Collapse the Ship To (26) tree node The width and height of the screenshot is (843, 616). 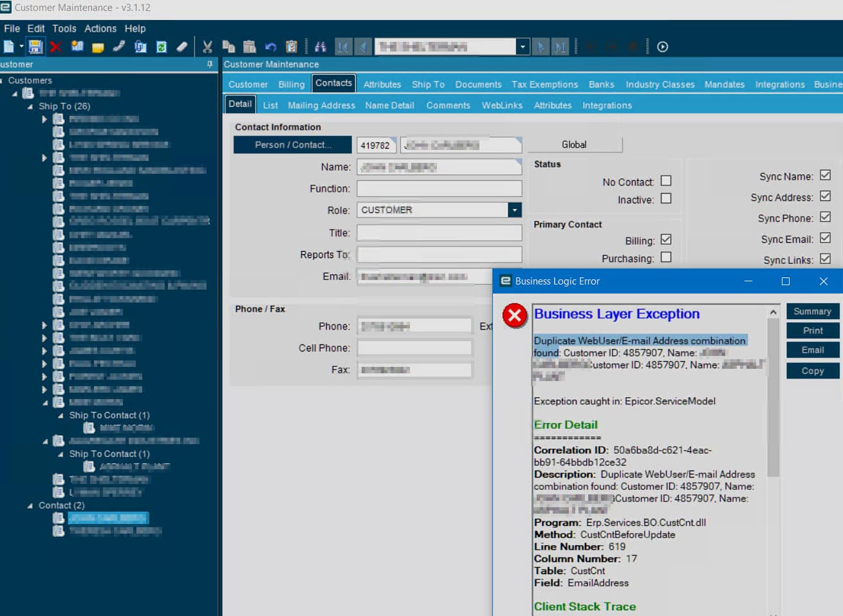pos(30,106)
